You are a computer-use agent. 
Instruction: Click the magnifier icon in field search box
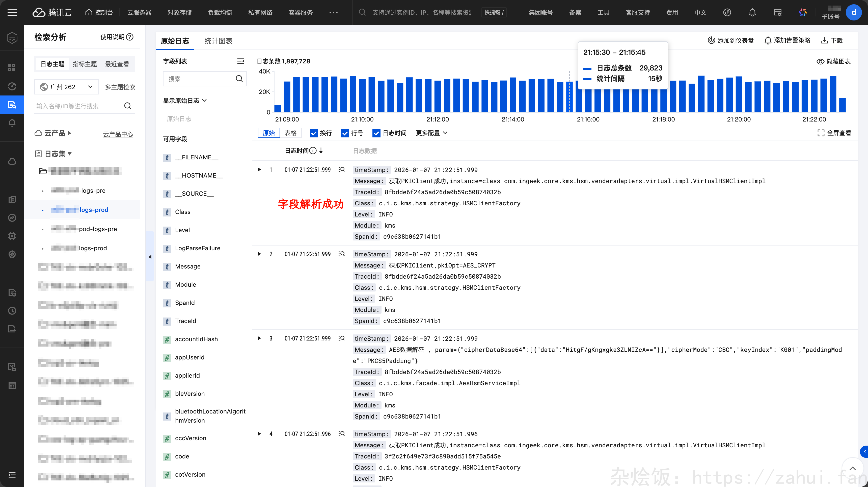point(239,79)
